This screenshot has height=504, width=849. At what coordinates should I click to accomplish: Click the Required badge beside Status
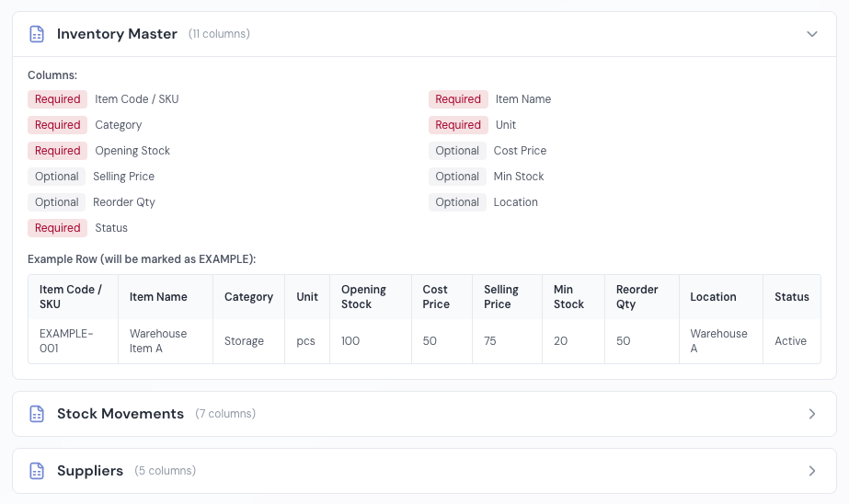58,228
